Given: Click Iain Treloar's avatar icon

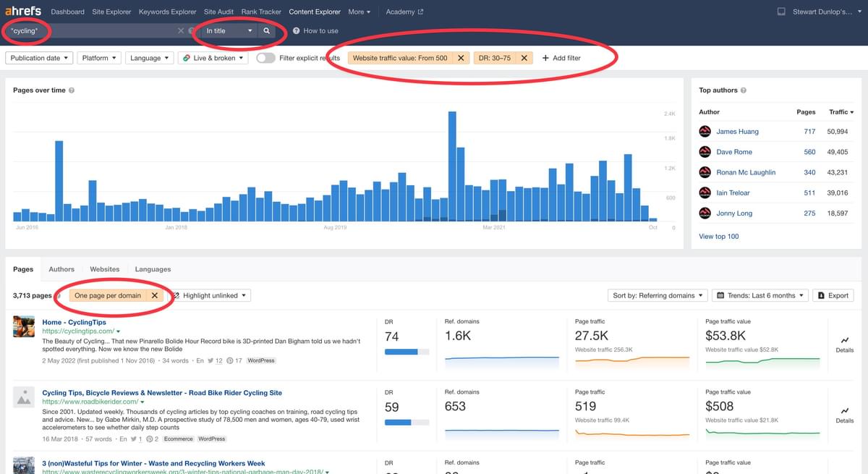Looking at the screenshot, I should coord(705,192).
